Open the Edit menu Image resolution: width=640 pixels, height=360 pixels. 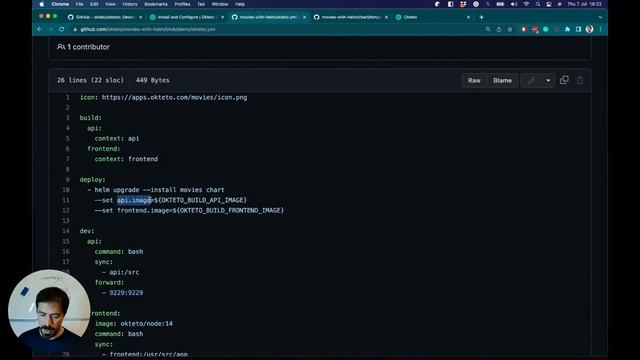tap(94, 4)
